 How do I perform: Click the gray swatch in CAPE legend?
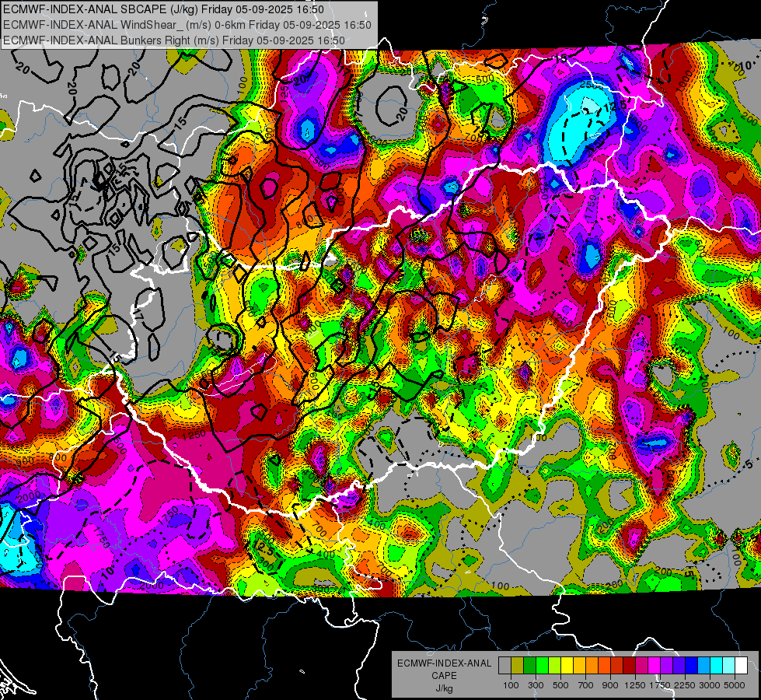(504, 666)
